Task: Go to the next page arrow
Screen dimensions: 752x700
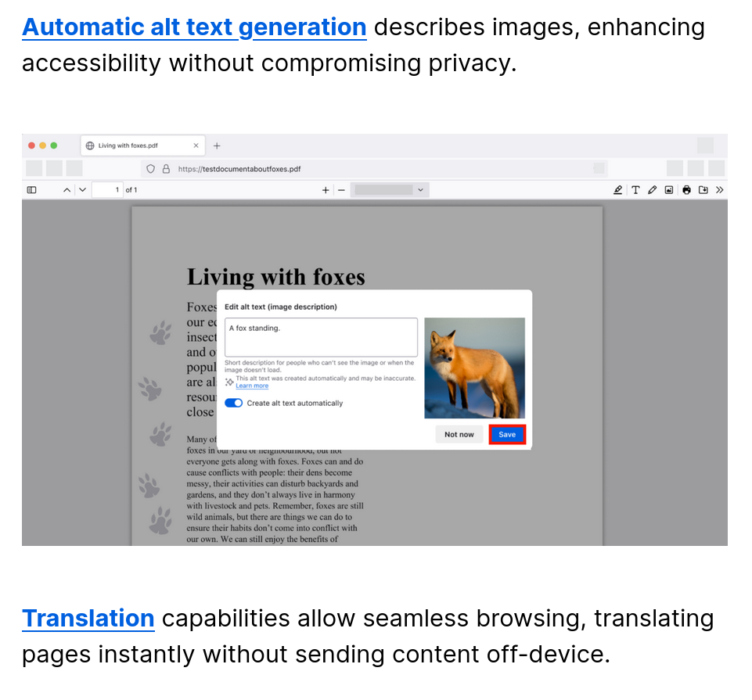Action: [x=82, y=190]
